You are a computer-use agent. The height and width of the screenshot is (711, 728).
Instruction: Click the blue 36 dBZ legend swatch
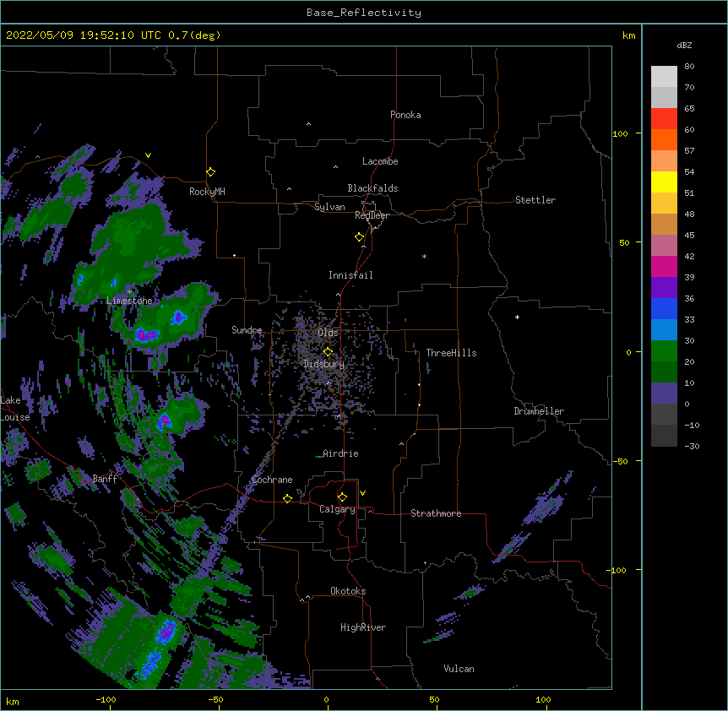point(664,308)
